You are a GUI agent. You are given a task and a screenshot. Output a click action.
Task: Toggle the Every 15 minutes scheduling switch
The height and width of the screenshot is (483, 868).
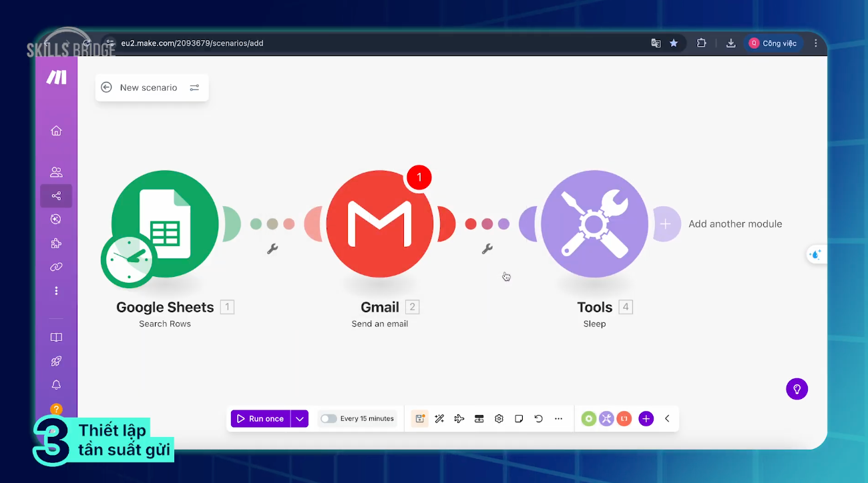[329, 419]
